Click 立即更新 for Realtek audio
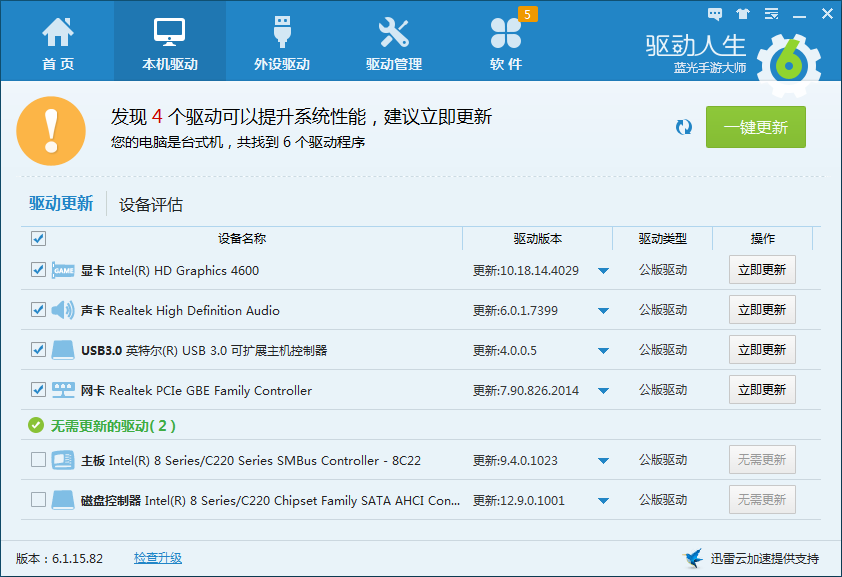842x577 pixels. point(762,310)
